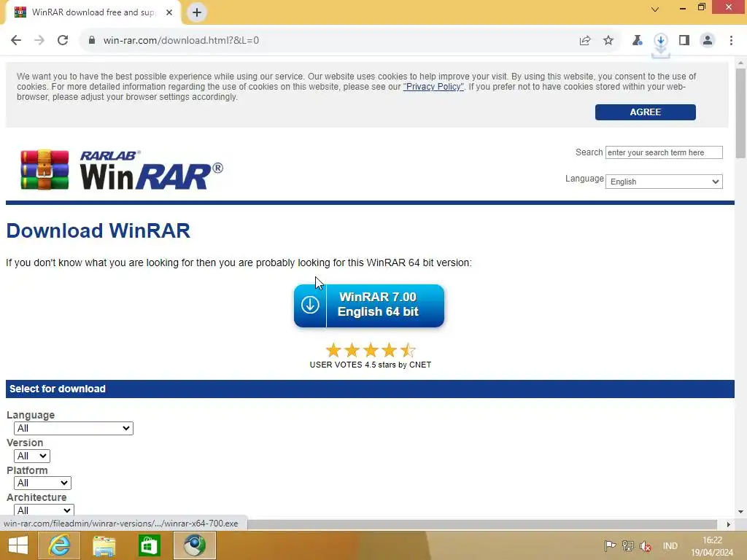Open the Chrome profile avatar
The height and width of the screenshot is (560, 747).
708,41
